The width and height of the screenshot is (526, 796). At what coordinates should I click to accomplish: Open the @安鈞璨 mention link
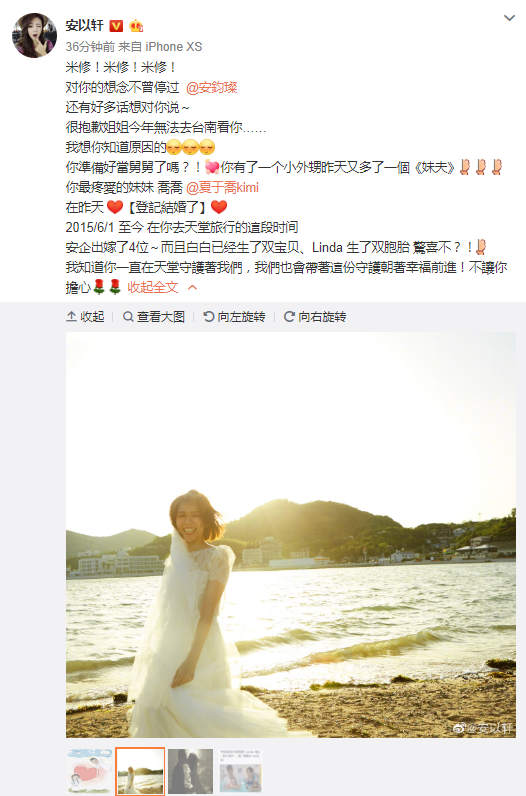click(212, 87)
